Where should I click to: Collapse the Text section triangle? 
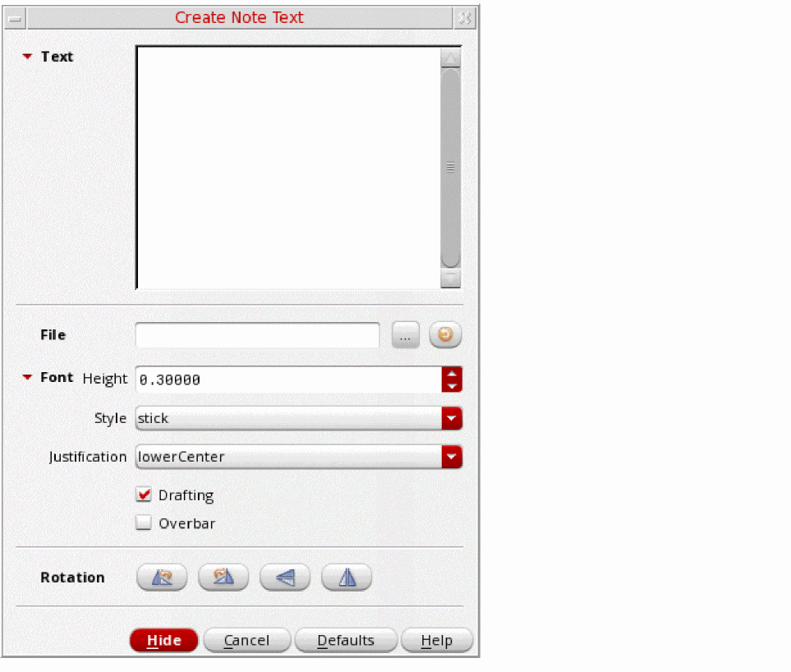27,57
